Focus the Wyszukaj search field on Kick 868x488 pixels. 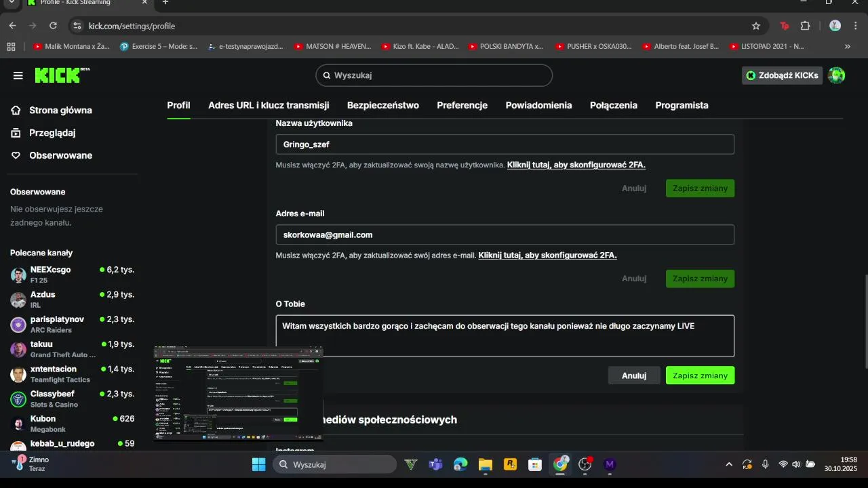[x=434, y=75]
